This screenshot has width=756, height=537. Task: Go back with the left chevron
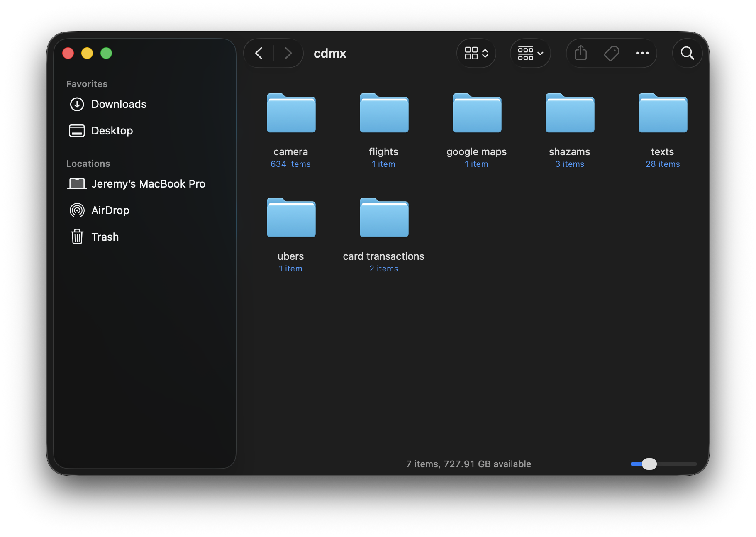coord(259,53)
